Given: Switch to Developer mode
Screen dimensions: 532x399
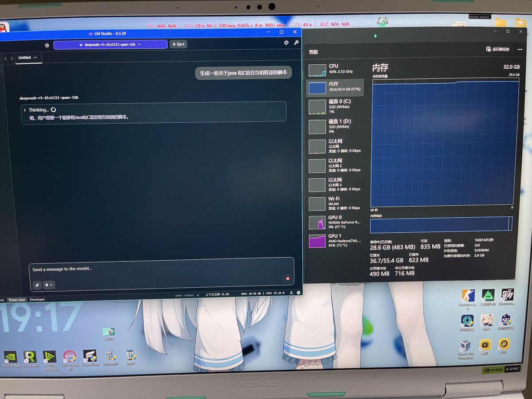Looking at the screenshot, I should pos(37,299).
